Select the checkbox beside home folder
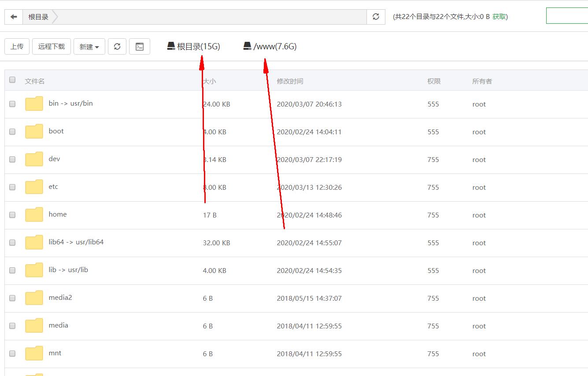Viewport: 588px width, 376px height. pos(12,215)
